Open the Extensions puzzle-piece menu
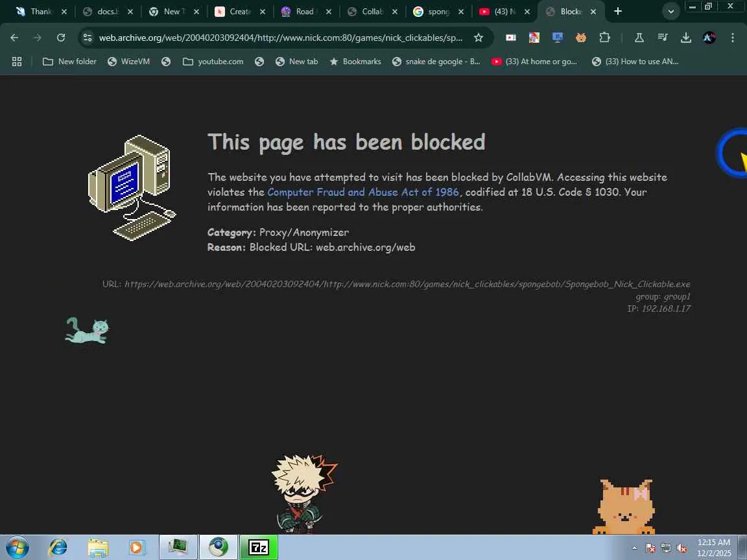 (x=604, y=38)
